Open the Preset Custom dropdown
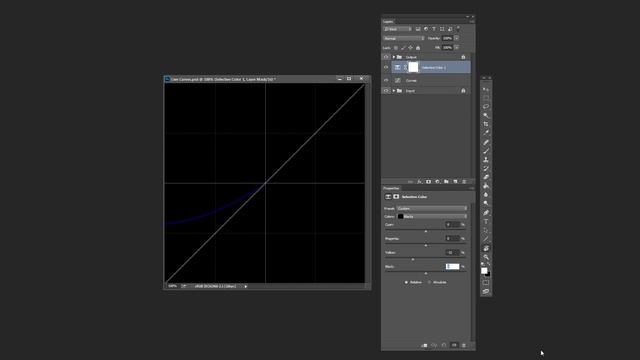Image resolution: width=640 pixels, height=360 pixels. [x=432, y=209]
